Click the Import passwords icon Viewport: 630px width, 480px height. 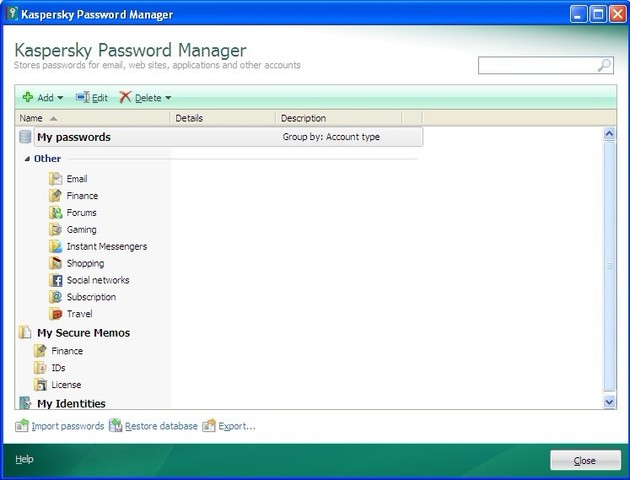(22, 425)
